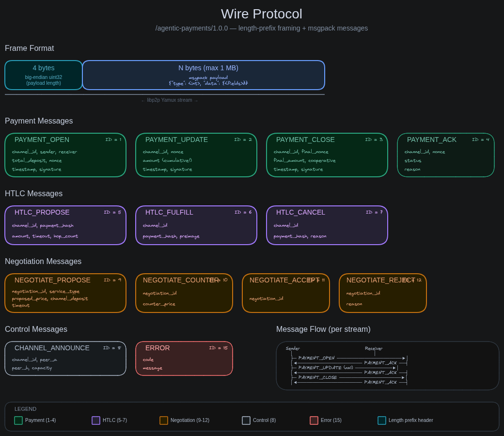
Task: Select the PAYMENT_UPDATE message box
Action: coord(196,155)
